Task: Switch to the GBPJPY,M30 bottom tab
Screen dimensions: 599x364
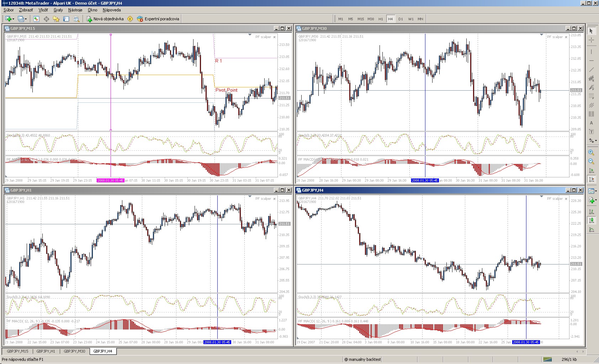Action: coord(74,351)
